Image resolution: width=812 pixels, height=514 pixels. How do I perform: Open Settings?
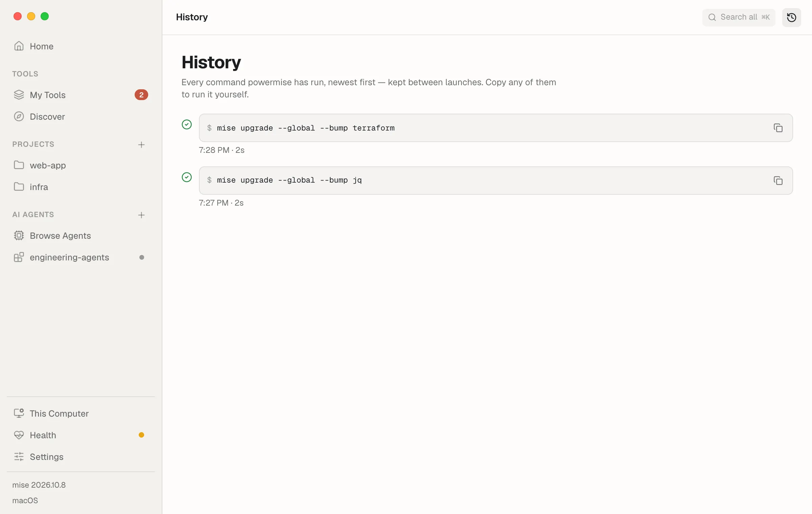[x=81, y=457]
